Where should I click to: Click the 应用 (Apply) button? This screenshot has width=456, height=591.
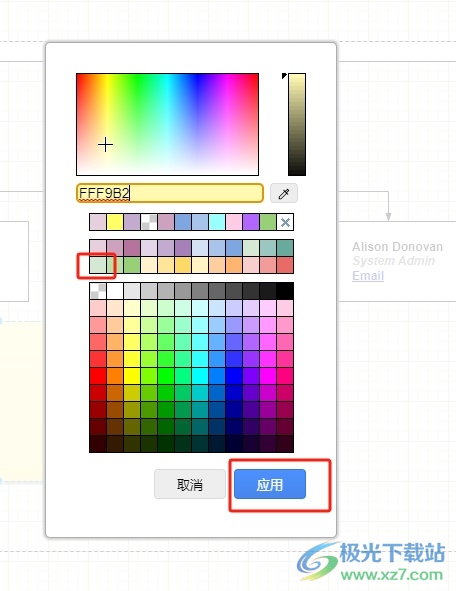[x=270, y=484]
